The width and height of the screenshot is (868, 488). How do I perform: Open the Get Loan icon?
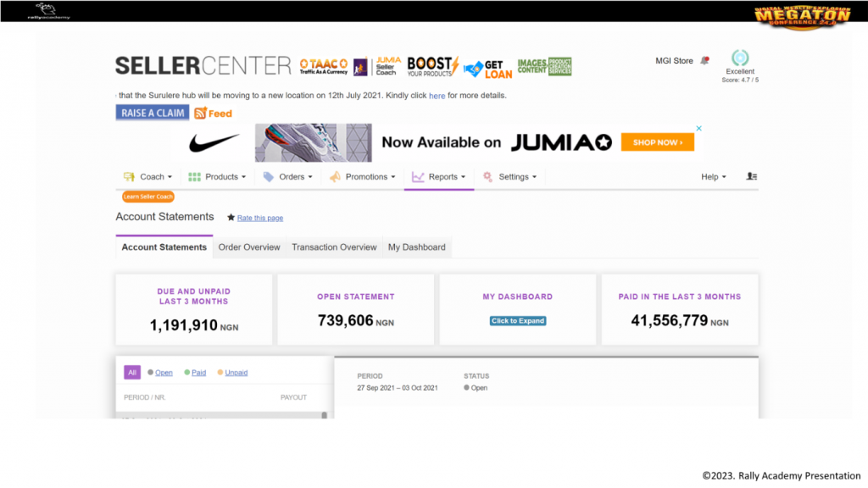click(x=488, y=69)
